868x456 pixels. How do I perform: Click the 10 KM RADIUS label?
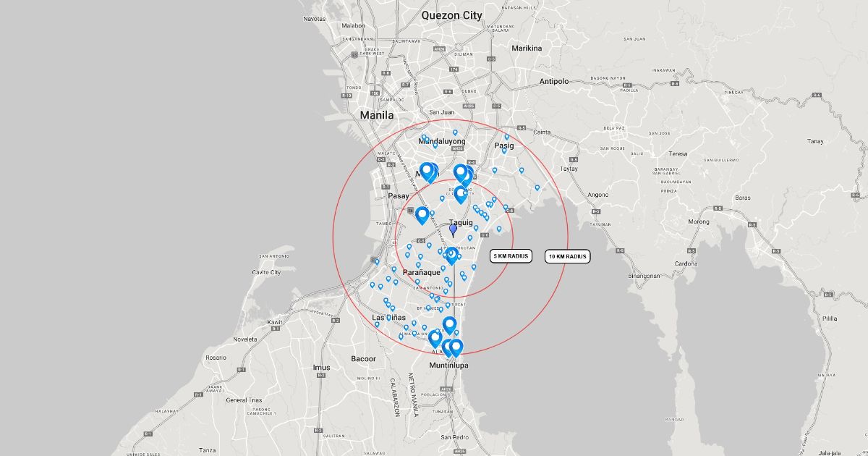[567, 256]
